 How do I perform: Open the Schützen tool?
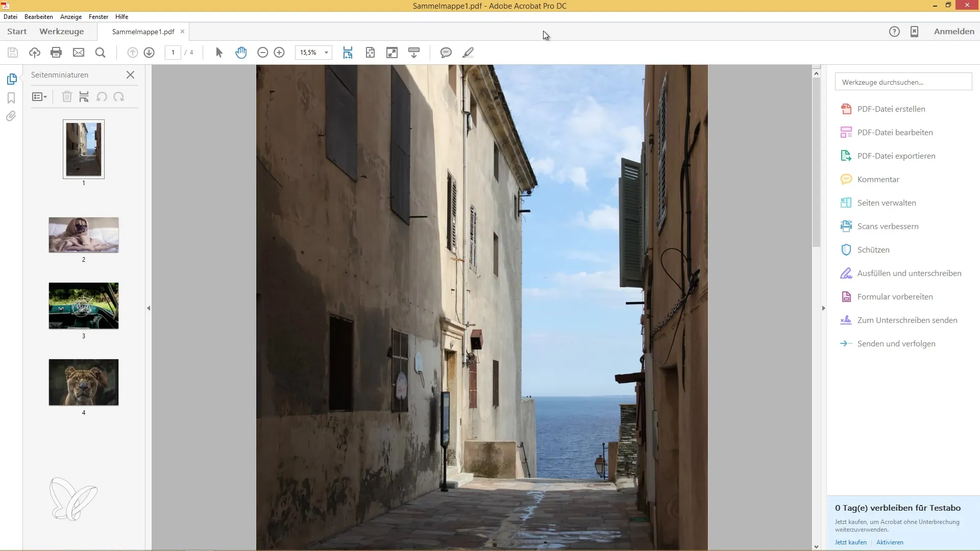tap(873, 250)
